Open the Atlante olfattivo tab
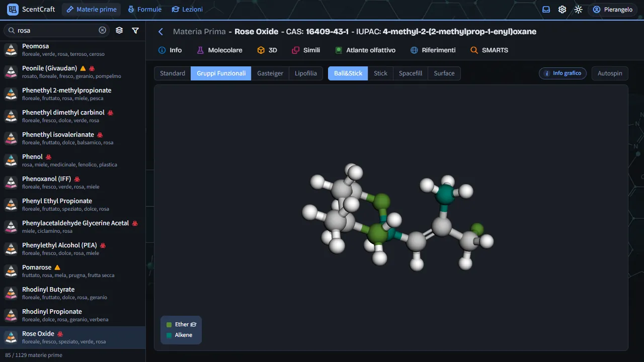Image resolution: width=644 pixels, height=362 pixels. [365, 50]
